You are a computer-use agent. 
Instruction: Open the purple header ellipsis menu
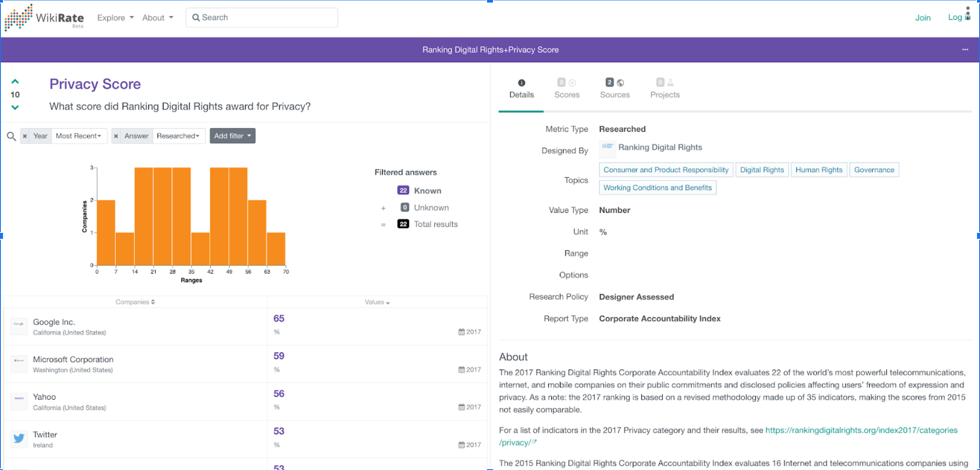pos(965,50)
